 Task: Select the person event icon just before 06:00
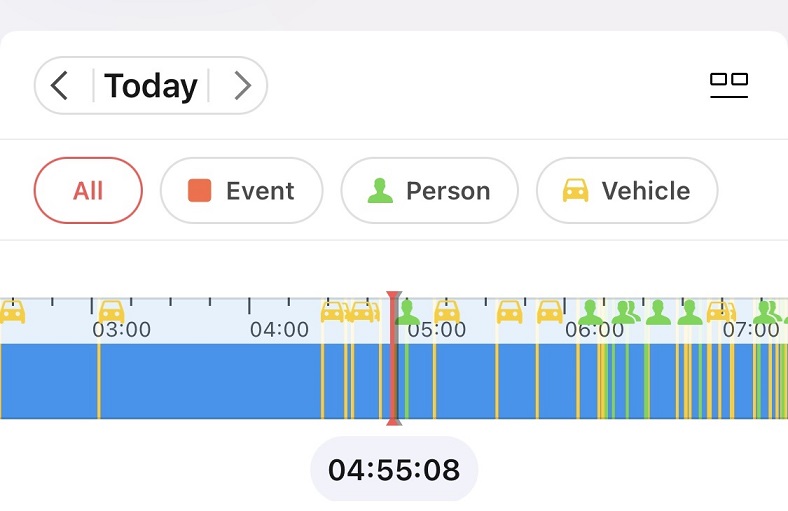point(591,312)
